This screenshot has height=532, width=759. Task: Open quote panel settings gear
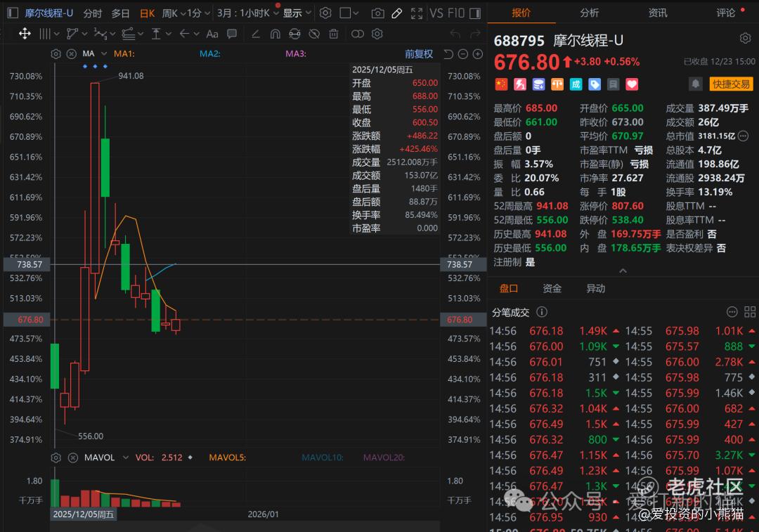[x=746, y=38]
